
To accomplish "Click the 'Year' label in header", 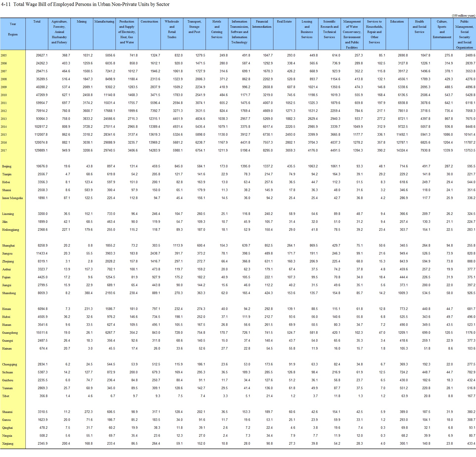I will click(13, 24).
